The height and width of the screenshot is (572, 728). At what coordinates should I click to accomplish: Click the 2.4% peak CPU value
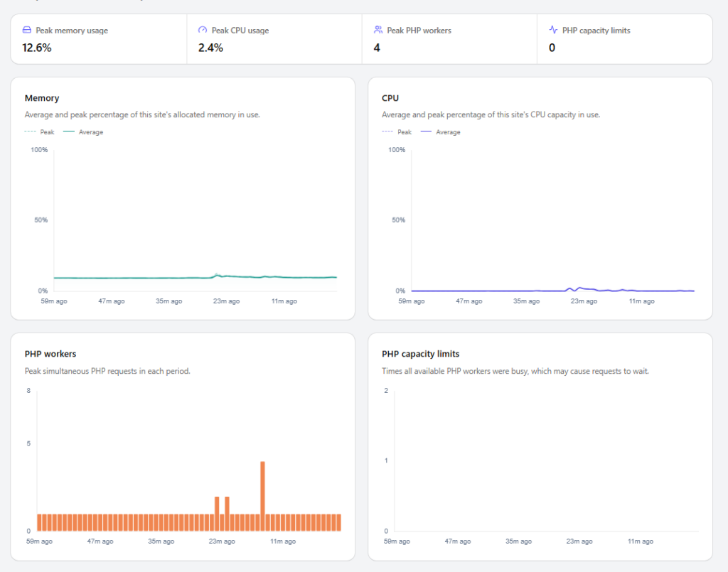tap(210, 48)
